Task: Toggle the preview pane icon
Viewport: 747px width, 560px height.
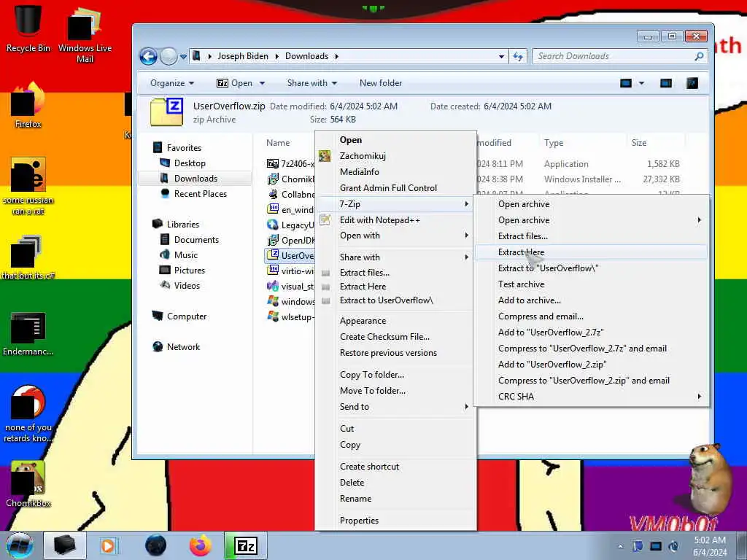Action: coord(665,83)
